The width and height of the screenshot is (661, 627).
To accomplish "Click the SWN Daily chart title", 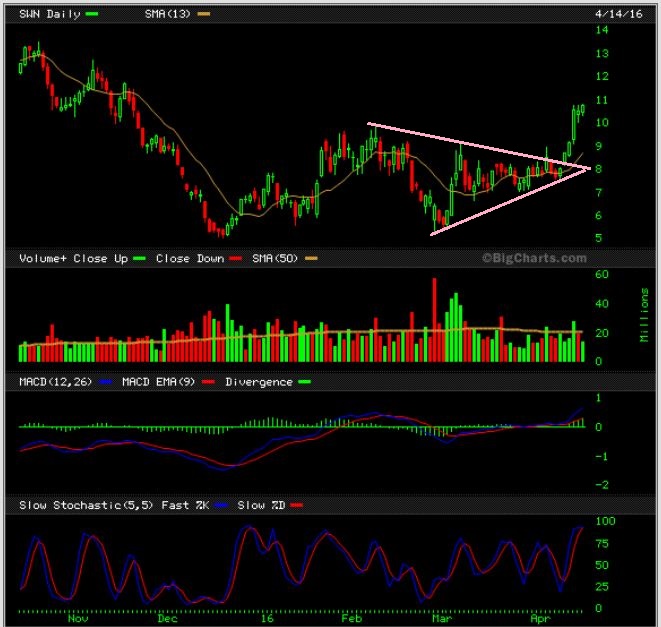I will pos(50,14).
